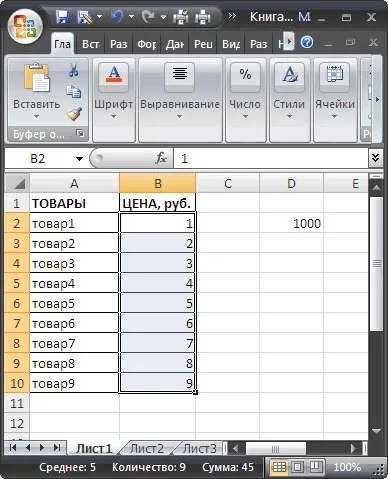
Task: Go to next sheet tab arrow
Action: 42,448
